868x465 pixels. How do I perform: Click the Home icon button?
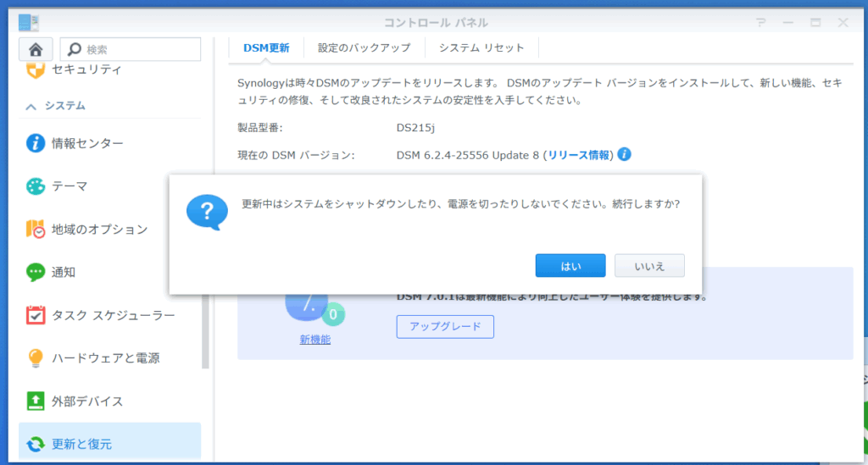pos(35,49)
